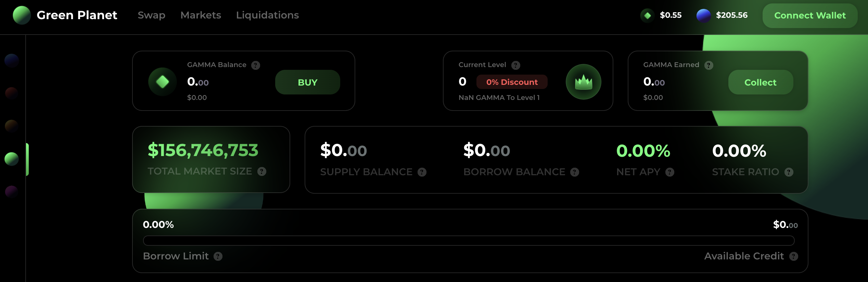Show GAMMA Earned info tooltip
The image size is (868, 282).
pos(709,65)
